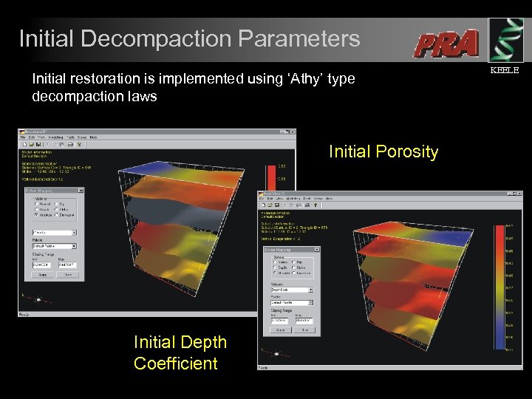Click the 'Initial Depth Coefficient' yellow label
532x399 pixels.
(180, 352)
